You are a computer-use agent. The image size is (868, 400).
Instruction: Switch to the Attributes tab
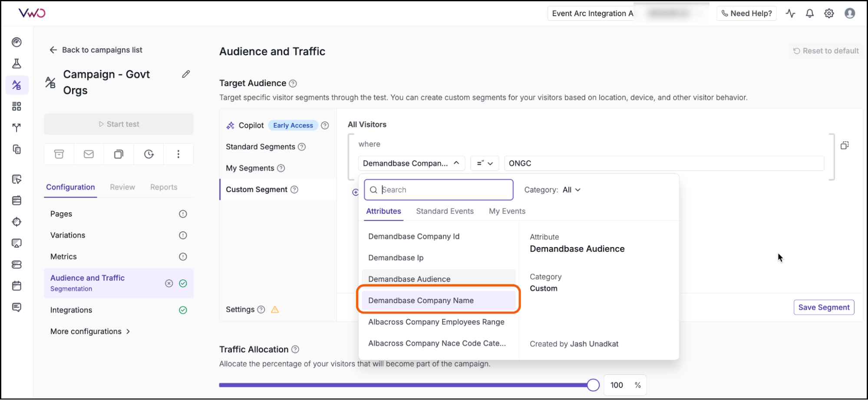pyautogui.click(x=383, y=211)
